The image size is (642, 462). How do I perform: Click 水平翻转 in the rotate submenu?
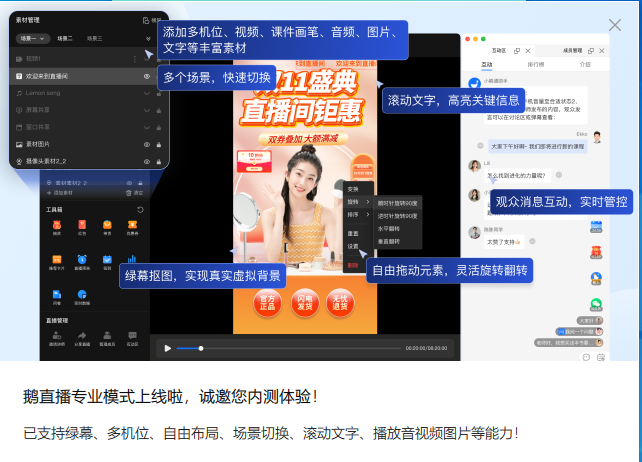point(387,228)
